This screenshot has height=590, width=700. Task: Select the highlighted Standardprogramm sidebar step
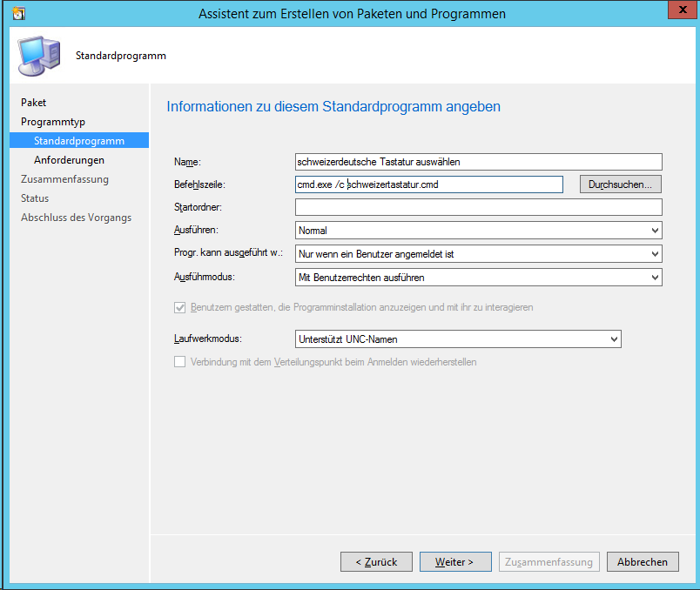[x=78, y=141]
